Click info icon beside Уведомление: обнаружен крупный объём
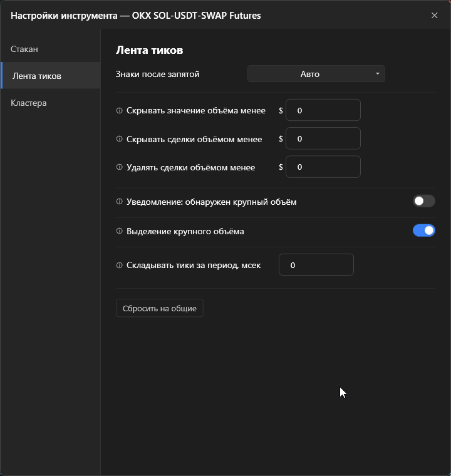Screen dimensions: 451x476 (x=120, y=202)
